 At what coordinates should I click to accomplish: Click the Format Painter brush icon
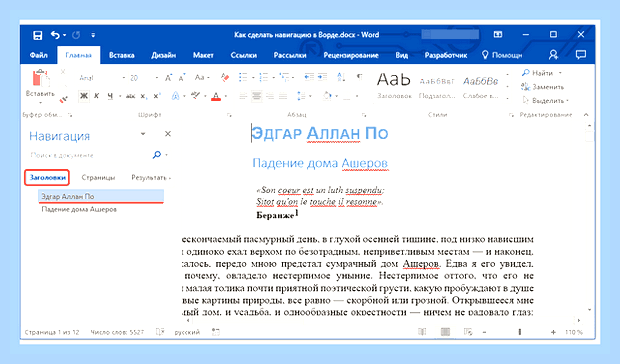63,100
